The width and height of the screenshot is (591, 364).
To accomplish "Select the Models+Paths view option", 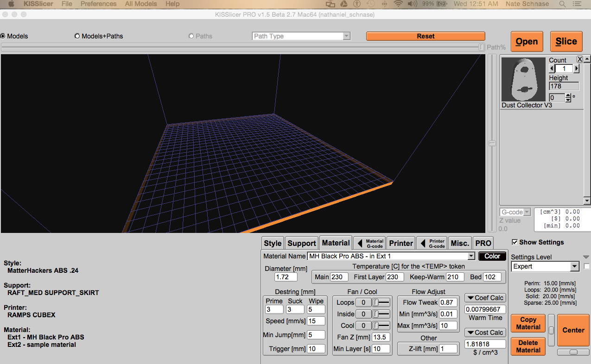I will coord(77,36).
